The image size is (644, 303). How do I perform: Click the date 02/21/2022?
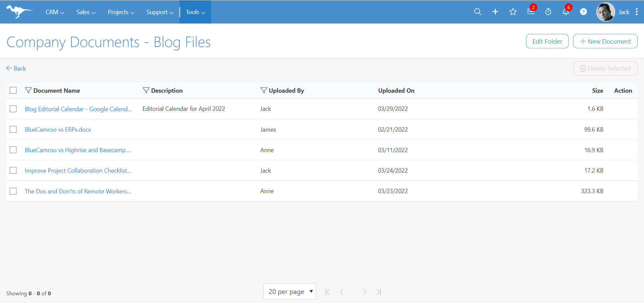pyautogui.click(x=393, y=129)
